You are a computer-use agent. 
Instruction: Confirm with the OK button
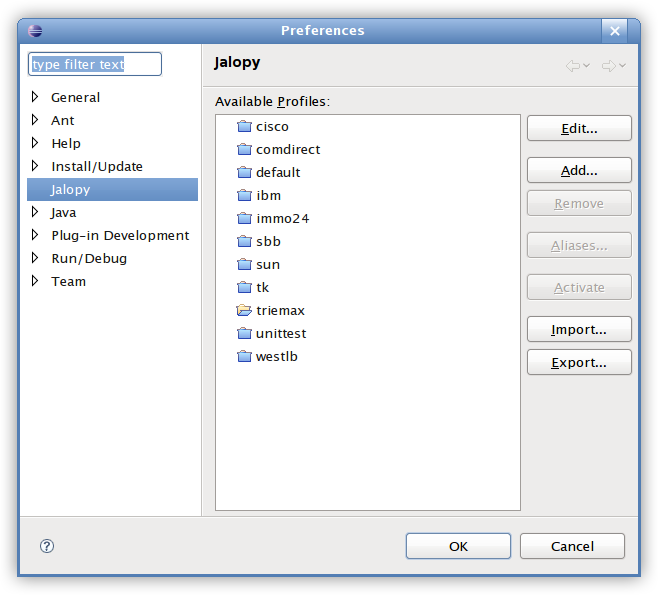458,546
